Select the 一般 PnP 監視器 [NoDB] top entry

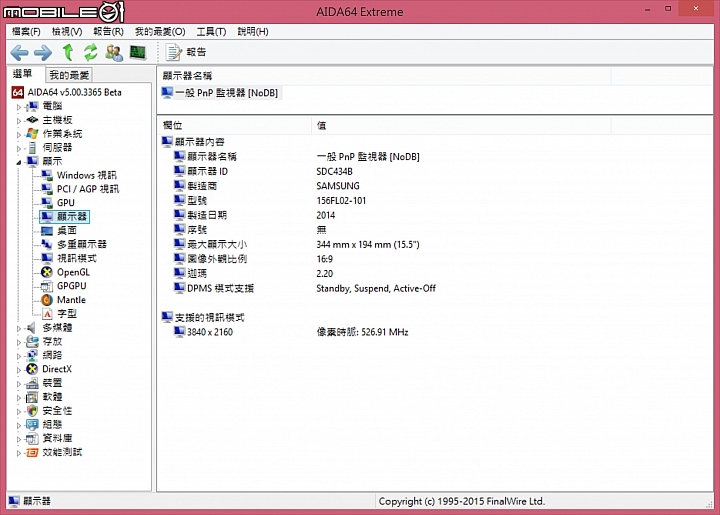pyautogui.click(x=220, y=93)
